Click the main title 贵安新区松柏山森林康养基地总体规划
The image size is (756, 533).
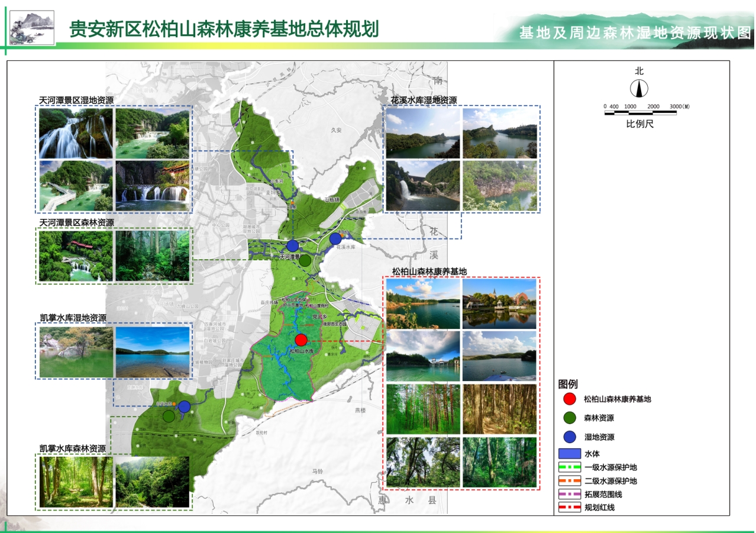pyautogui.click(x=224, y=28)
